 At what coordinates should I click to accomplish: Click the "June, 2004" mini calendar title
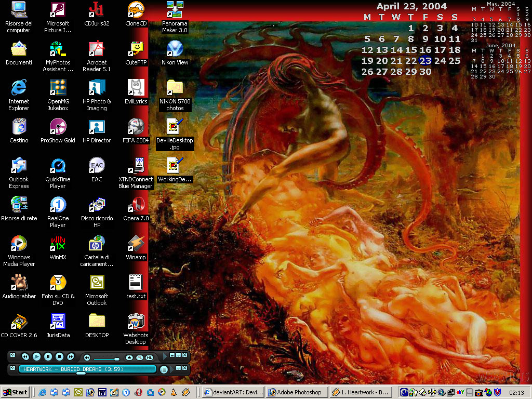(500, 45)
